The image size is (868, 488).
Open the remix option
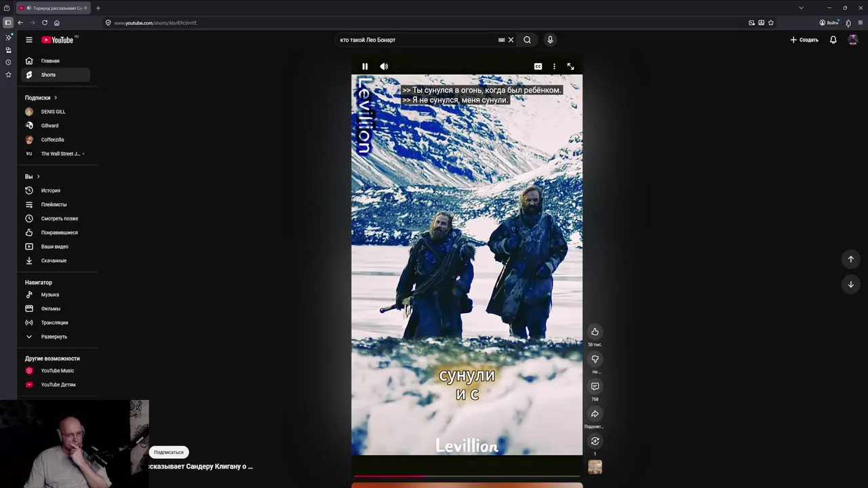[x=595, y=441]
